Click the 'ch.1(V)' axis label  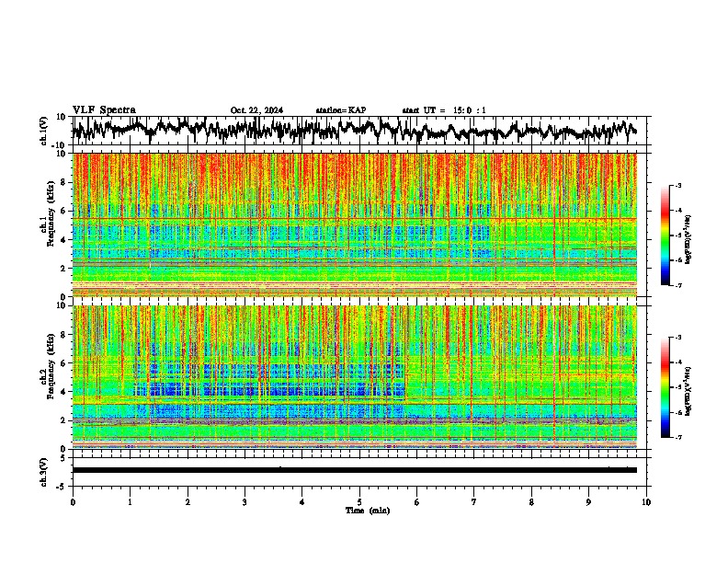[x=44, y=131]
